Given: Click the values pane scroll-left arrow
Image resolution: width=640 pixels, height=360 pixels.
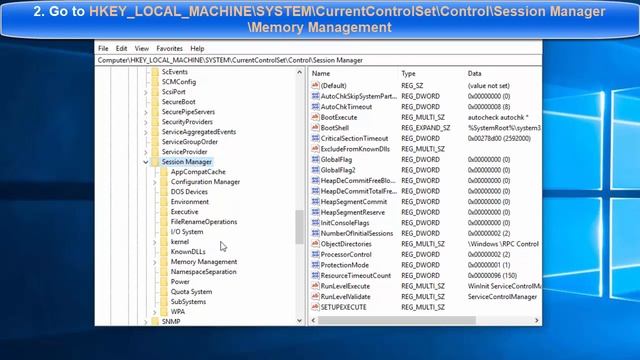Looking at the screenshot, I should [x=313, y=320].
